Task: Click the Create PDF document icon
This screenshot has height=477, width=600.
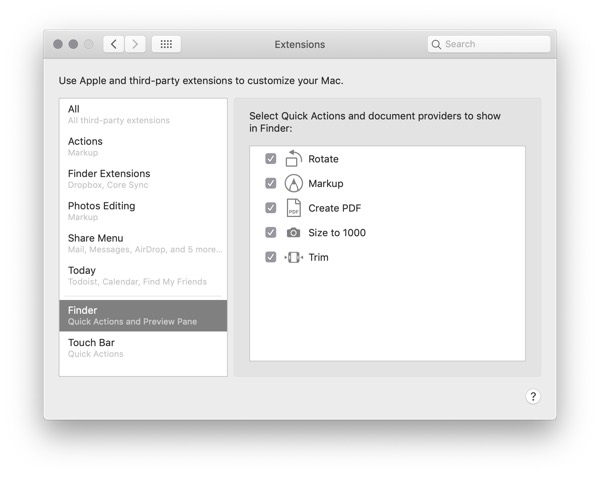Action: [x=293, y=208]
